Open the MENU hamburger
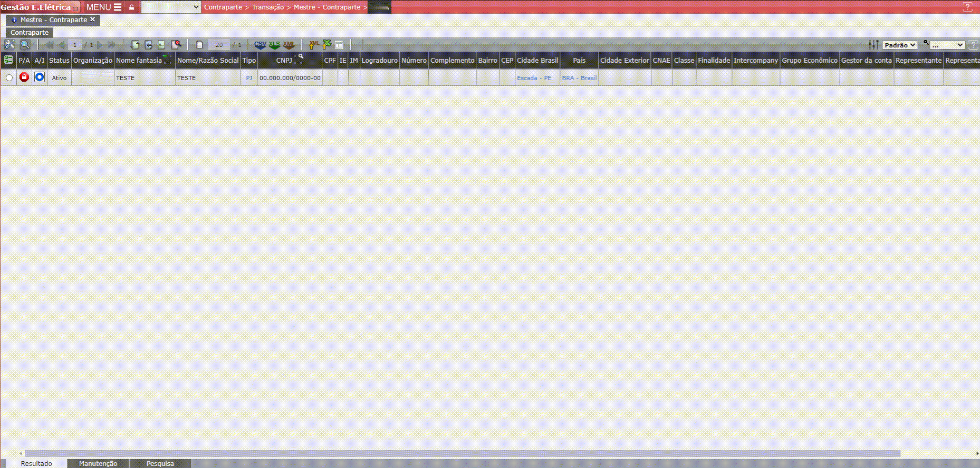 pyautogui.click(x=104, y=7)
